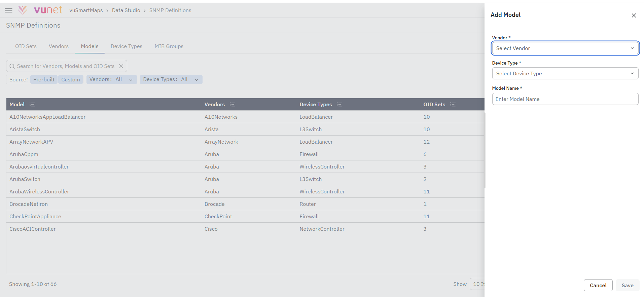This screenshot has width=644, height=297.
Task: Open the Device Types: All filter dropdown
Action: coord(171,80)
